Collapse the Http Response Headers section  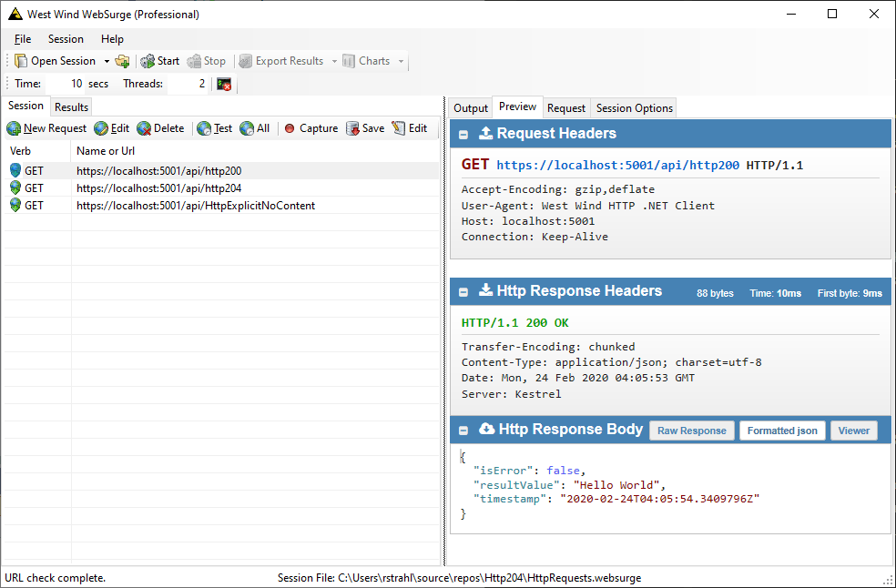463,292
